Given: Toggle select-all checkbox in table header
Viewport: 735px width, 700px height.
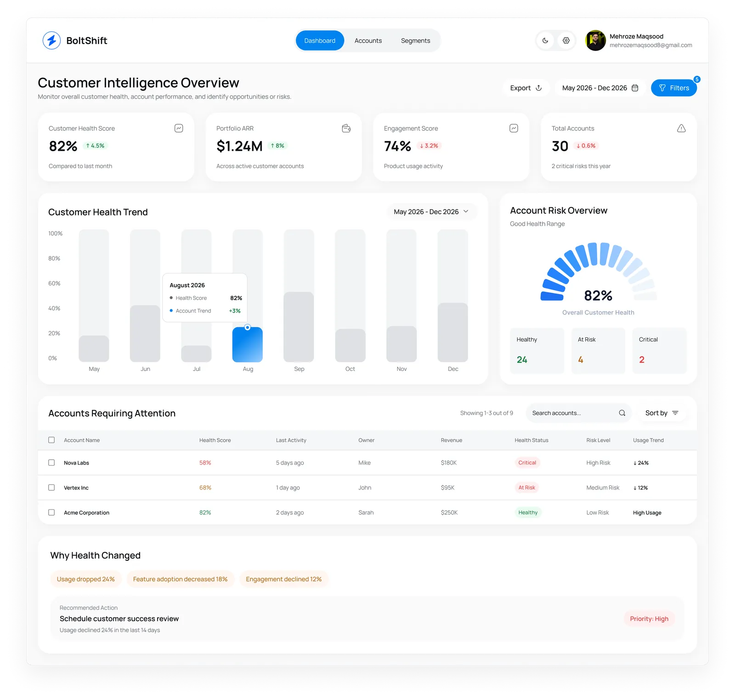Looking at the screenshot, I should (51, 440).
